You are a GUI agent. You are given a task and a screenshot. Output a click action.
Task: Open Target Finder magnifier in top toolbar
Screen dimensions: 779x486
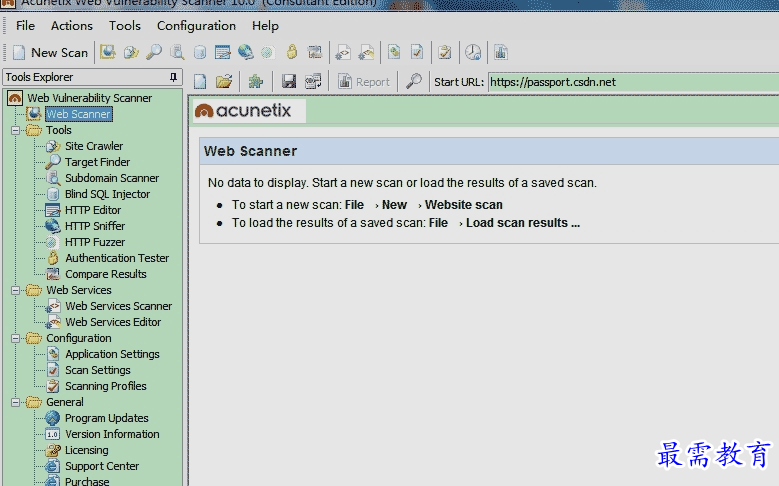pyautogui.click(x=154, y=52)
